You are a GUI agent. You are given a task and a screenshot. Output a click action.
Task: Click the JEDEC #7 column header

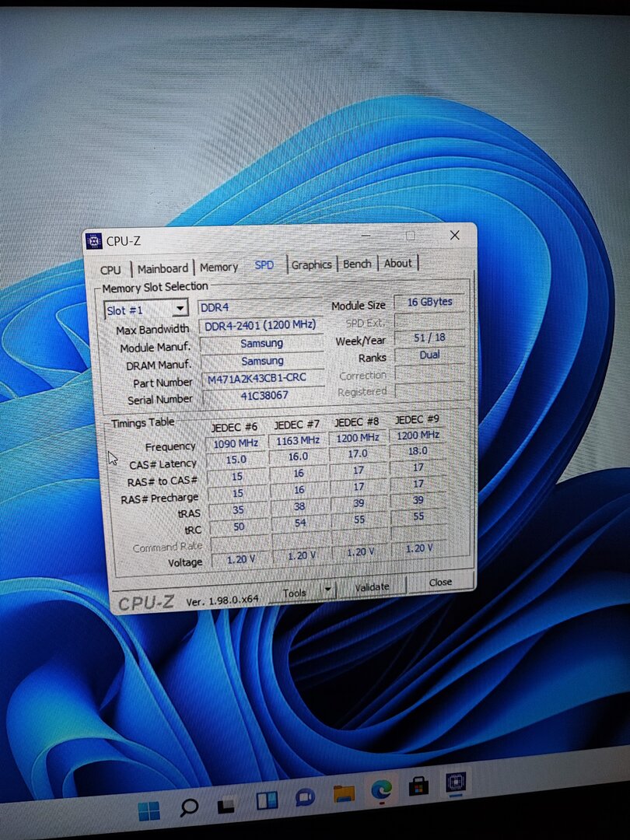click(x=296, y=425)
